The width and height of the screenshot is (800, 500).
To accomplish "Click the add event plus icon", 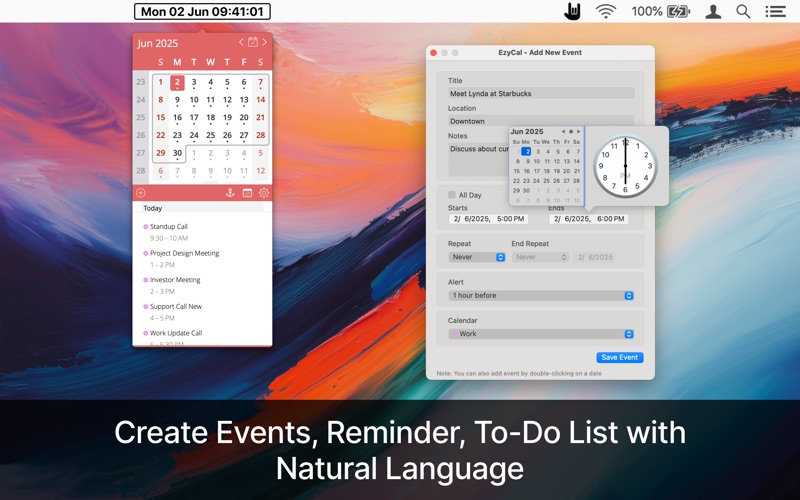I will click(x=141, y=193).
